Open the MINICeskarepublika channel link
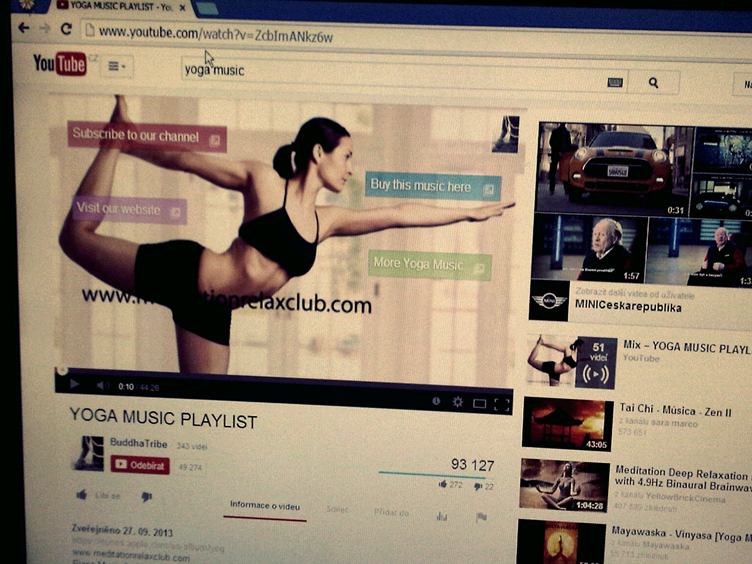 point(628,306)
